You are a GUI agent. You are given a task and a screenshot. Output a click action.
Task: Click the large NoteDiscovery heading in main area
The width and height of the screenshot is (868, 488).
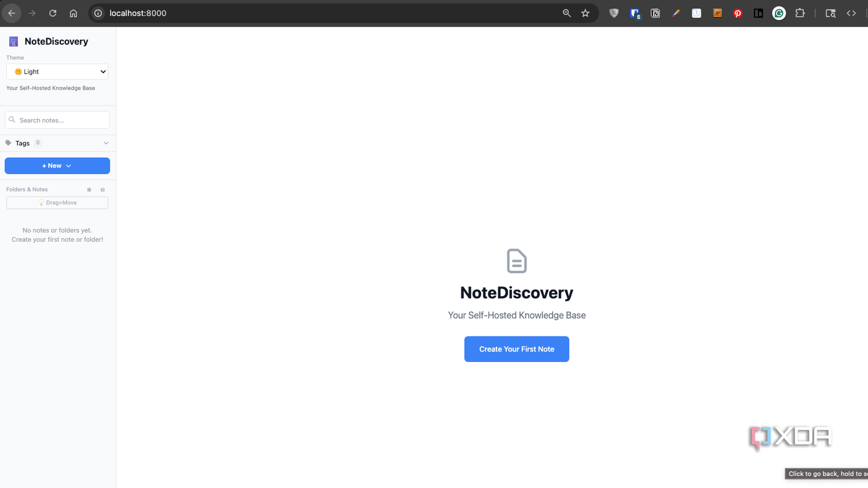point(517,293)
